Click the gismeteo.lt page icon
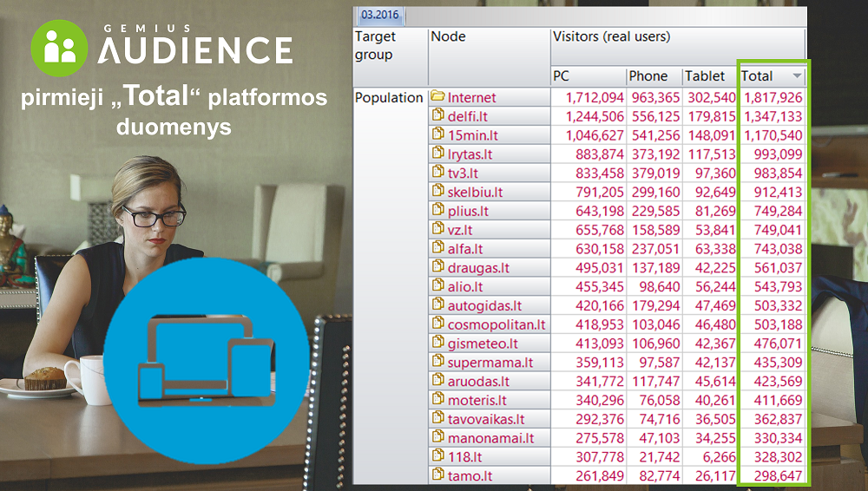Viewport: 868px width, 491px height. [x=437, y=342]
